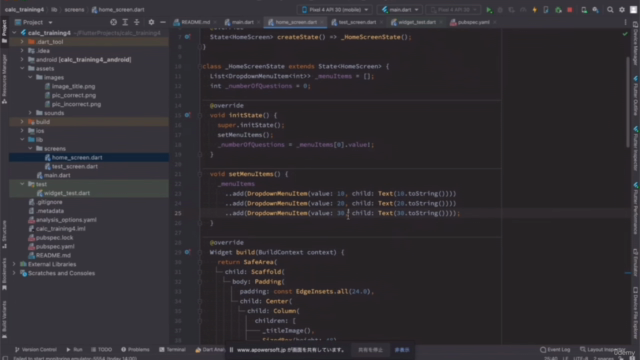Expand the .dart_tool folder

22,42
